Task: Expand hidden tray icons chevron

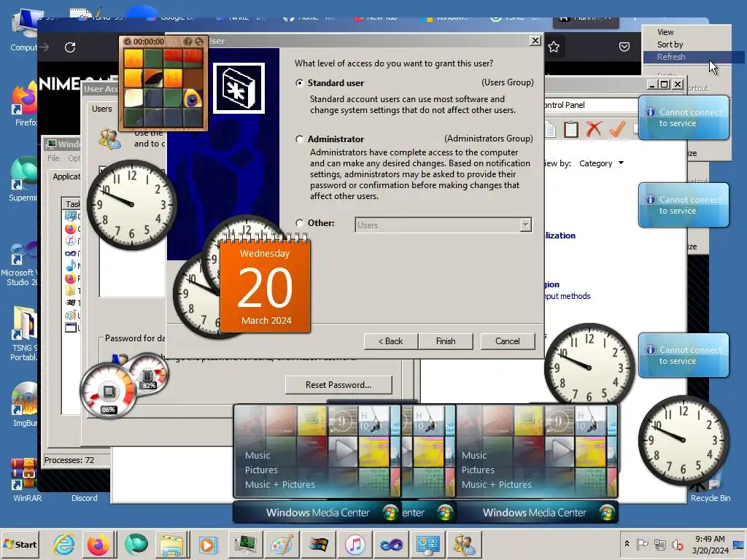Action: (627, 544)
